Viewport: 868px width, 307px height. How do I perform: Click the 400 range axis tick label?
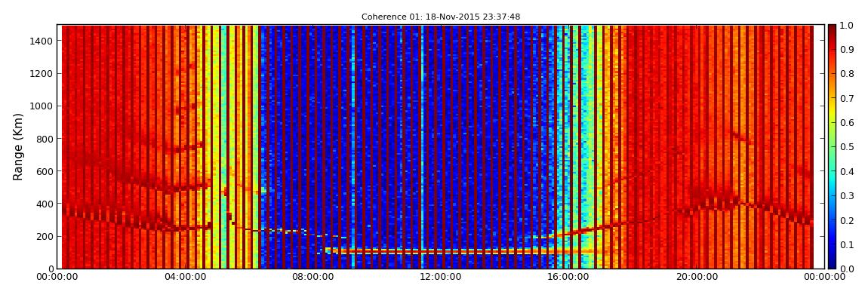45,204
